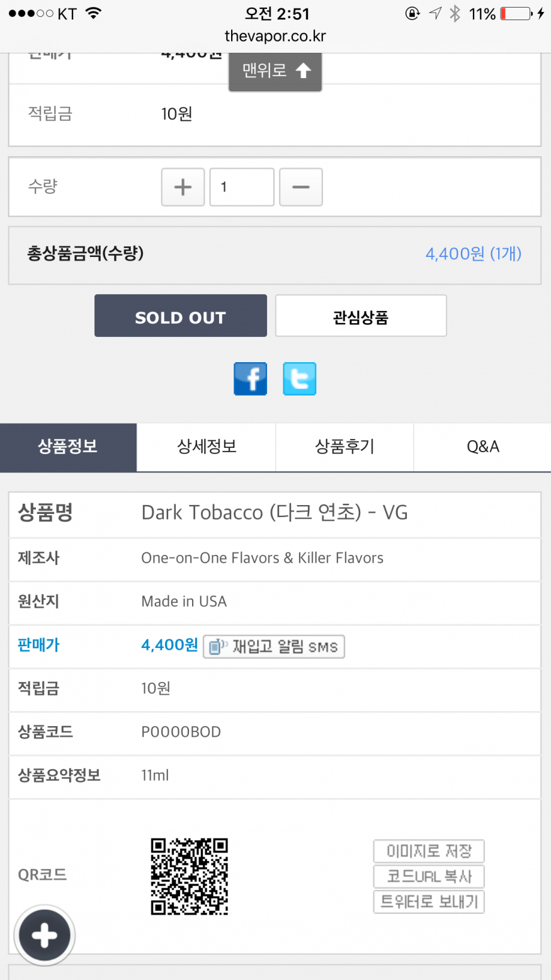This screenshot has height=980, width=551.
Task: Tap thevapor.co.kr address bar
Action: [275, 37]
